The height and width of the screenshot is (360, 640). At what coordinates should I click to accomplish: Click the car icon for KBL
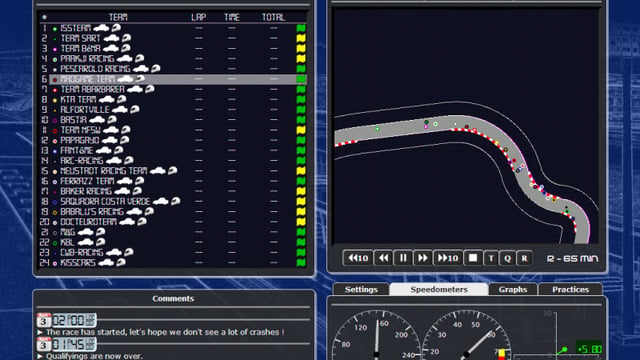(85, 242)
